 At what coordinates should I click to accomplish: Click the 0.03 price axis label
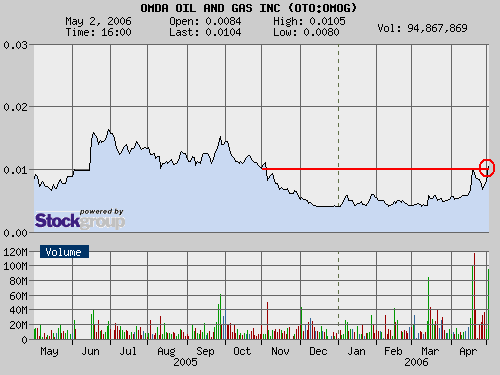point(16,45)
